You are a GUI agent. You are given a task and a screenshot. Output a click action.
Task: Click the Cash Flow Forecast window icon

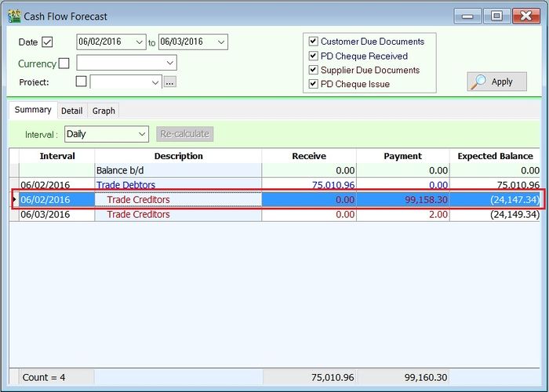(14, 16)
